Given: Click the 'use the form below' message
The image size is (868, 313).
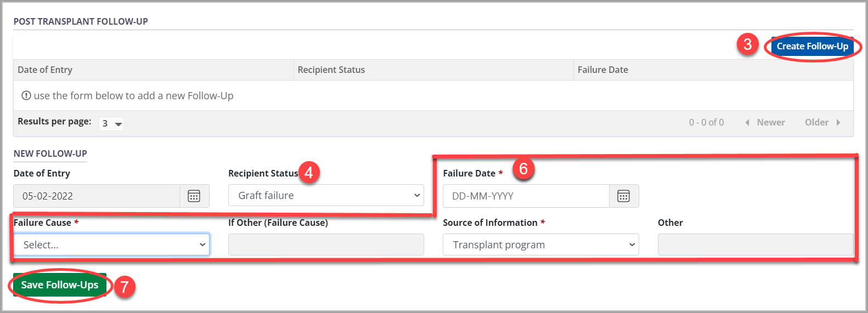Looking at the screenshot, I should click(128, 96).
